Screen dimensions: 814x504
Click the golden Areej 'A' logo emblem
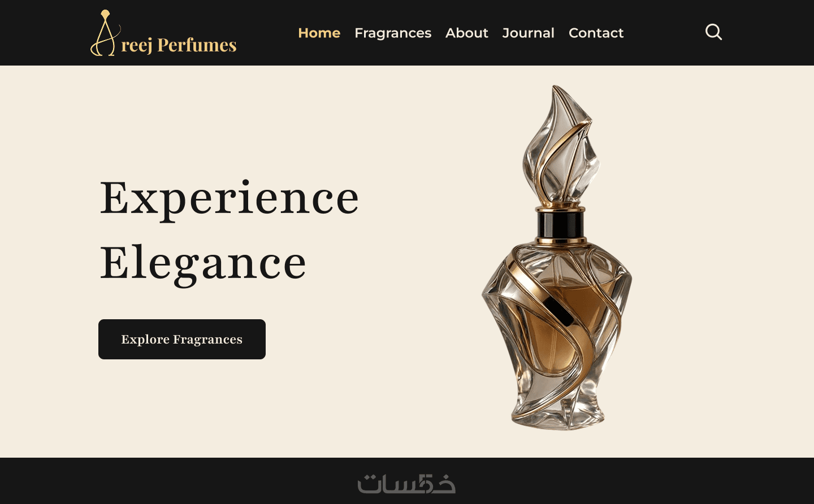click(105, 33)
